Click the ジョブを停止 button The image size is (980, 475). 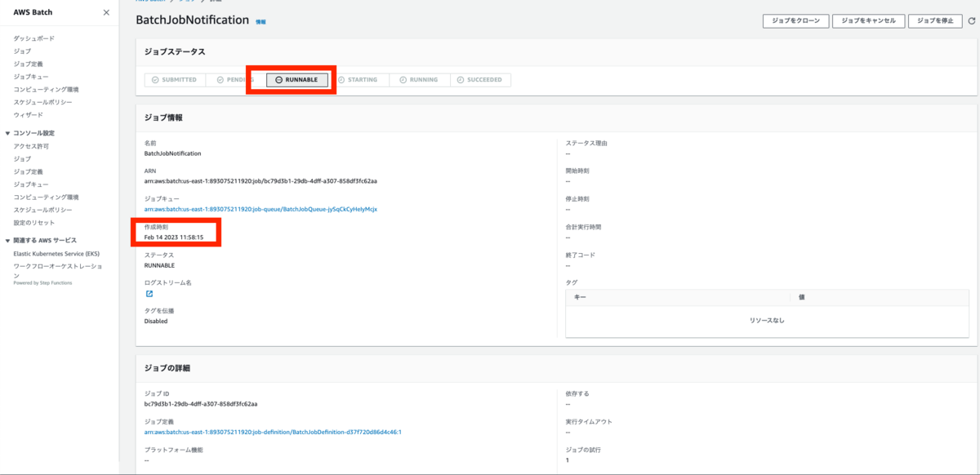click(934, 20)
